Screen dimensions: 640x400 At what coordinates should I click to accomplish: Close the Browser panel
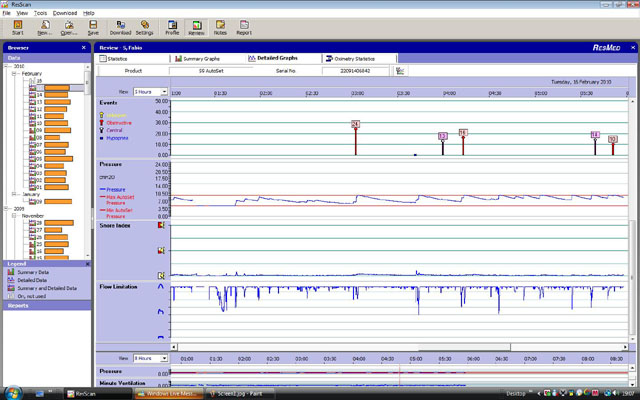[84, 48]
